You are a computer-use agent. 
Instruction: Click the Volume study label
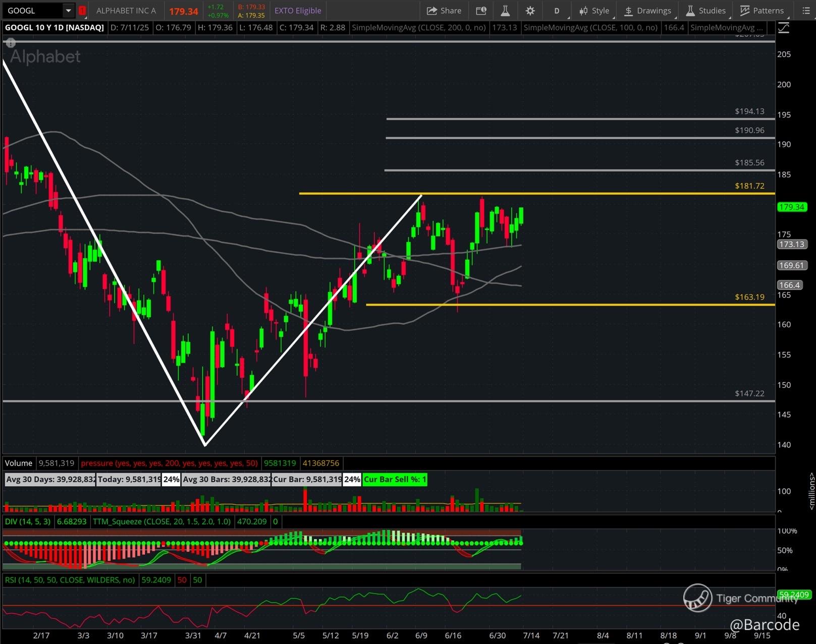point(19,463)
